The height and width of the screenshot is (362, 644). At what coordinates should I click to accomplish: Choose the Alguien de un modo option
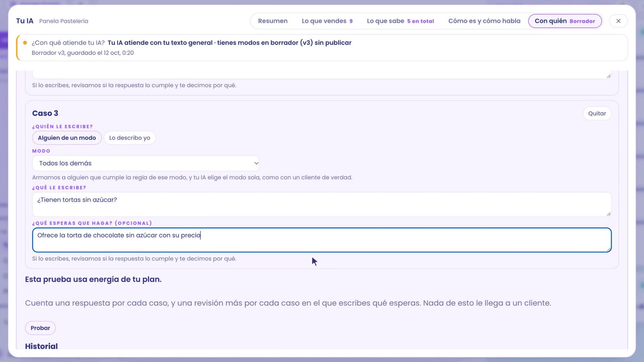[67, 138]
